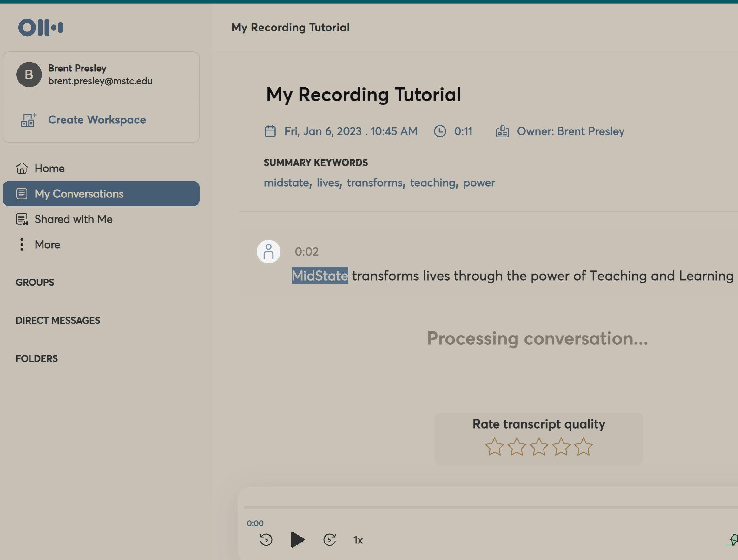Screen dimensions: 738x560
Task: Rate transcript with one star
Action: pyautogui.click(x=494, y=447)
